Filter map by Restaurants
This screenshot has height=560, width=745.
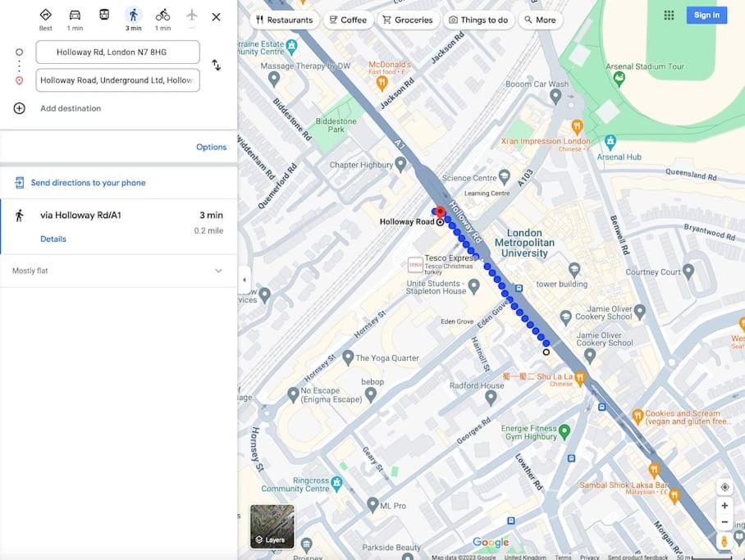pos(284,20)
